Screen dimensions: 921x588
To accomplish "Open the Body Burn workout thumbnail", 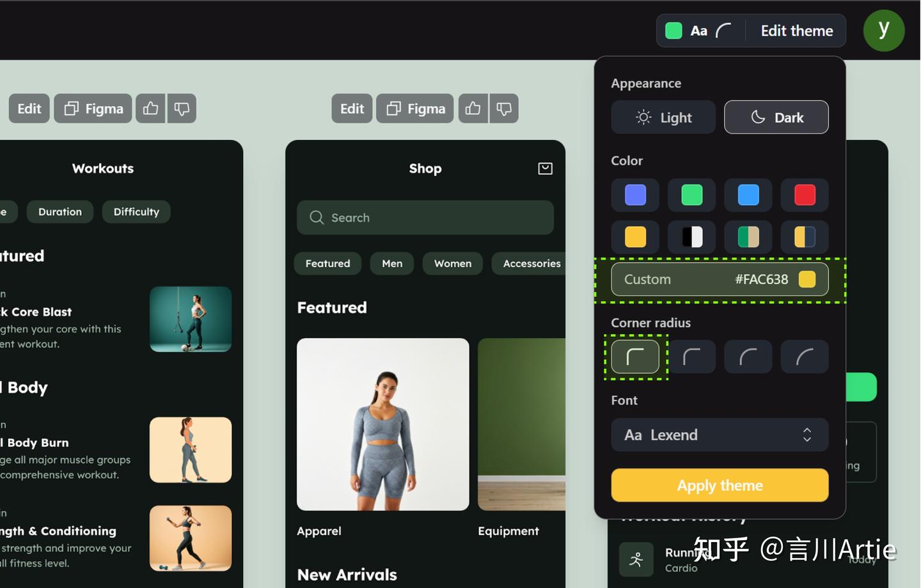I will (191, 450).
